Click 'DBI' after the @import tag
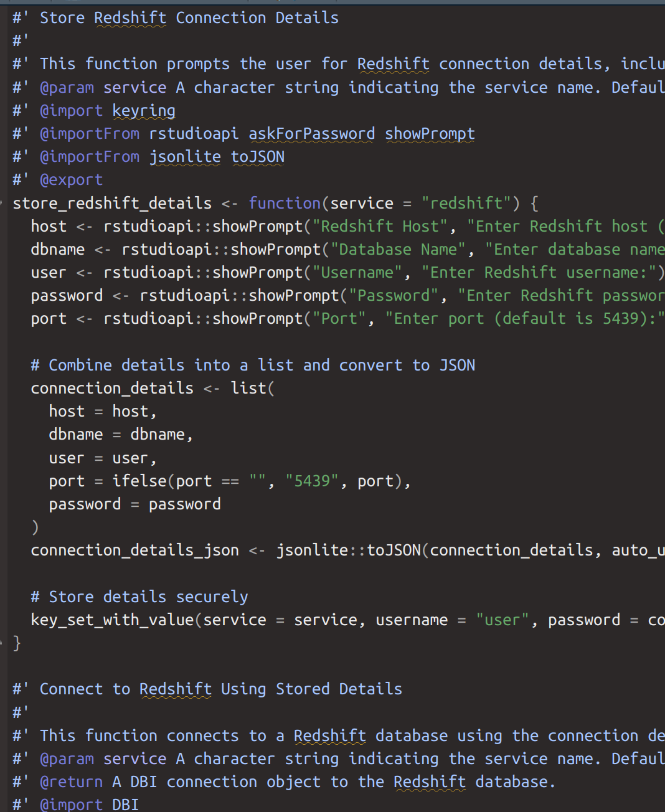Screen dimensions: 665x812 [126, 805]
